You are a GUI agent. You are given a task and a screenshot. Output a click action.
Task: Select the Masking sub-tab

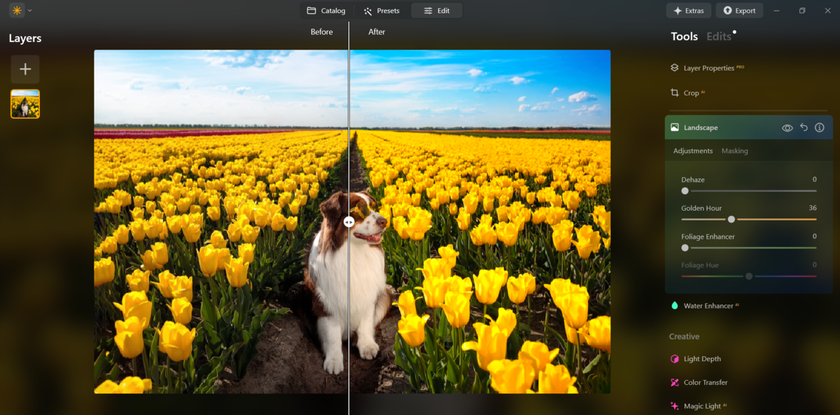coord(734,151)
